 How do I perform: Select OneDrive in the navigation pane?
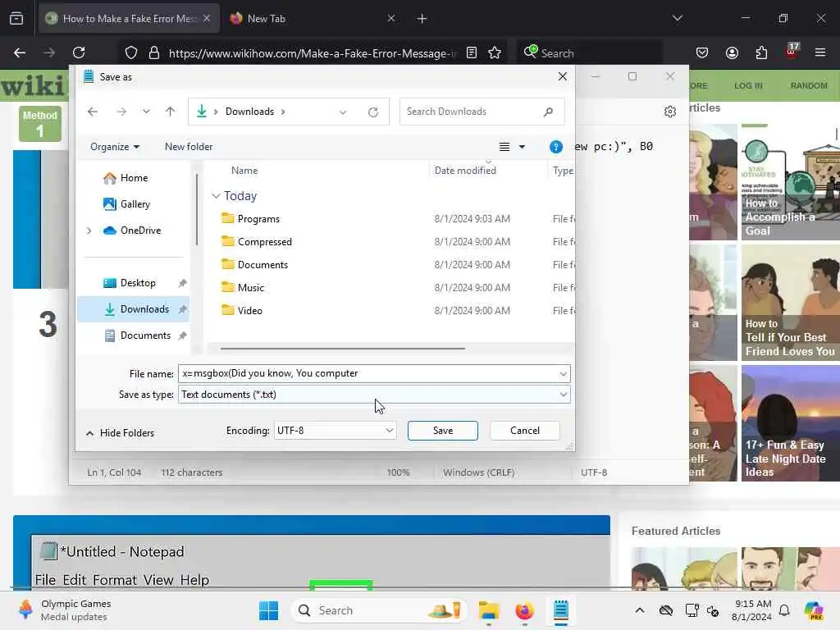pyautogui.click(x=132, y=231)
